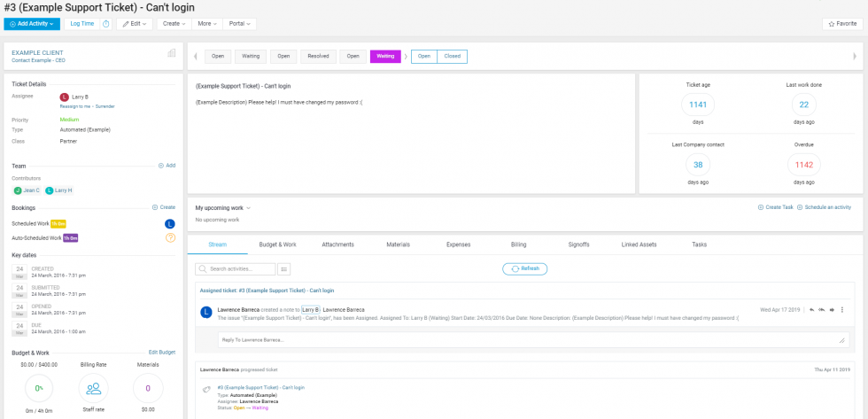The image size is (868, 419).
Task: Open the Edit dropdown
Action: [135, 24]
